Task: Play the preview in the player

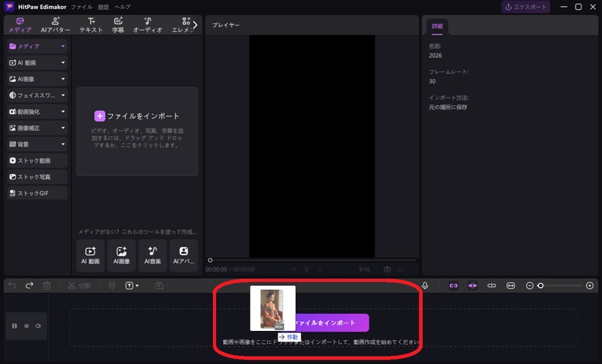Action: pyautogui.click(x=307, y=269)
